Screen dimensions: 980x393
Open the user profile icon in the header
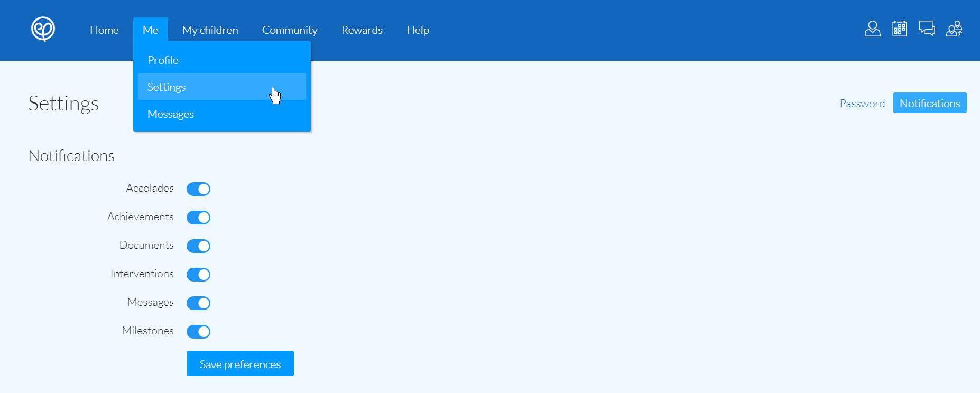tap(872, 29)
